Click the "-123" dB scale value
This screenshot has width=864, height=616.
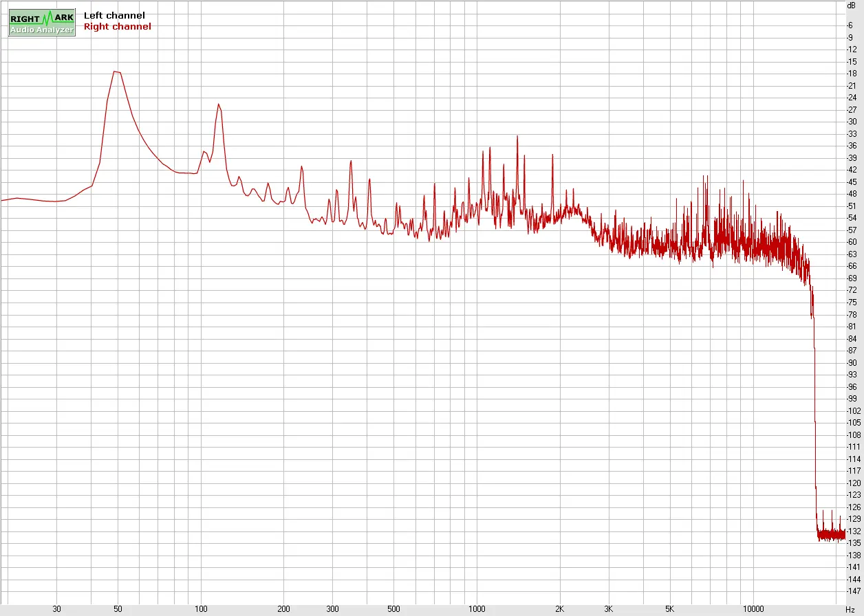coord(854,494)
